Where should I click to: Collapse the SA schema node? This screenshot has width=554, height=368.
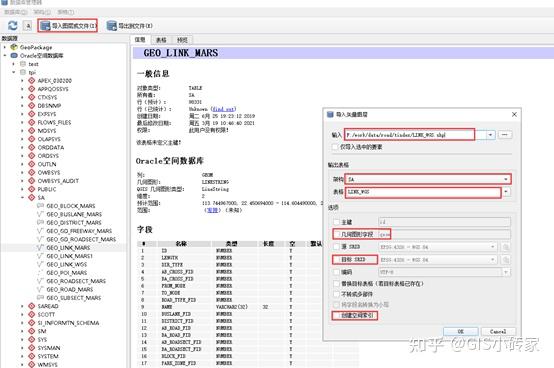[x=22, y=198]
